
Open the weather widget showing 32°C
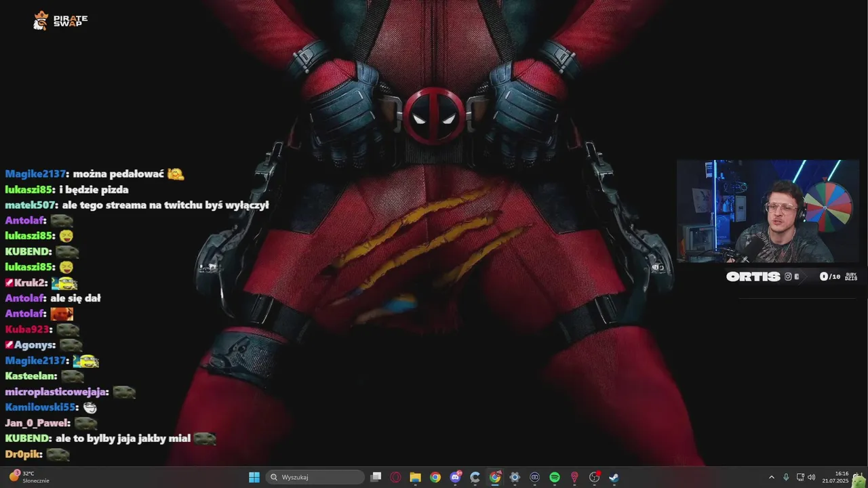tap(28, 476)
